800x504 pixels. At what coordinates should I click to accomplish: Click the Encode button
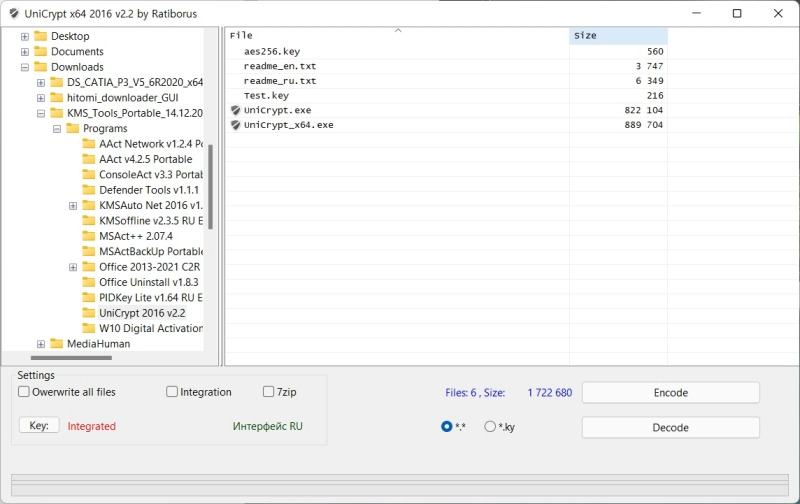(670, 392)
